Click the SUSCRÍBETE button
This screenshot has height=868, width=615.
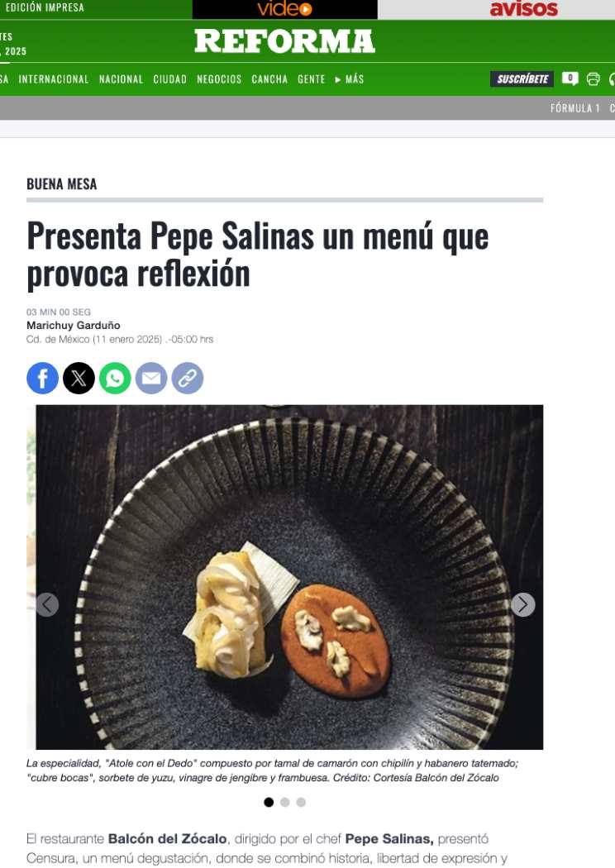(x=522, y=79)
